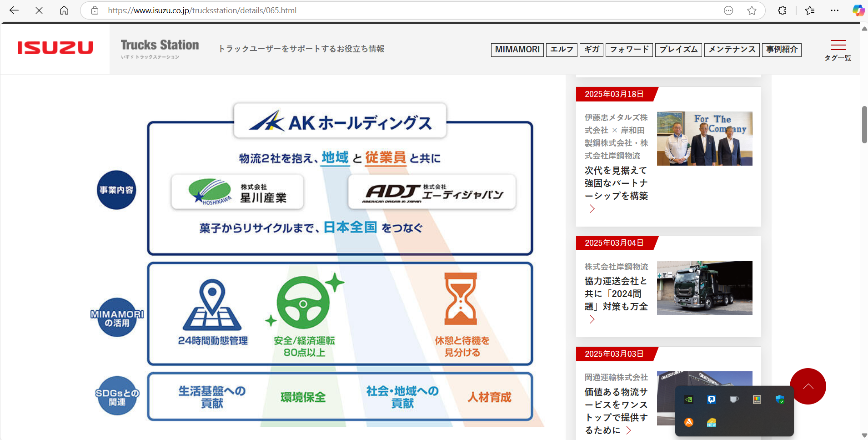Click the 社会・地域への貢献 text

point(402,397)
